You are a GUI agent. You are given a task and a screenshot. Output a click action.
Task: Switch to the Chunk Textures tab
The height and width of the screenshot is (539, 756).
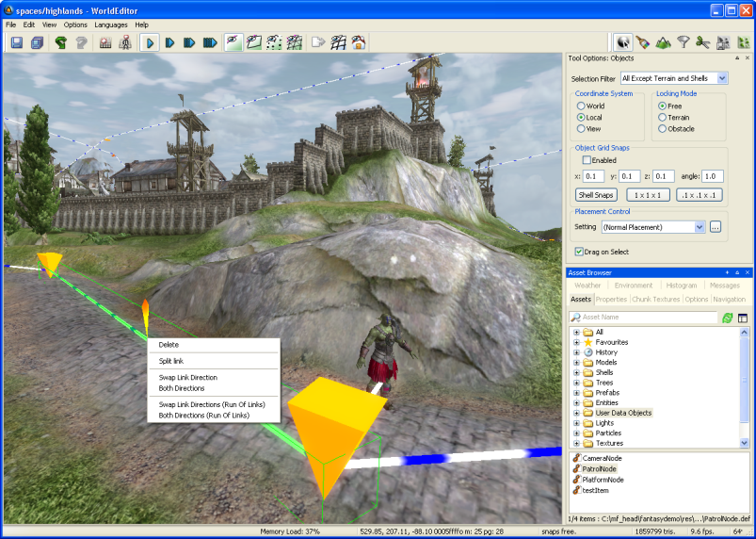[x=655, y=299]
